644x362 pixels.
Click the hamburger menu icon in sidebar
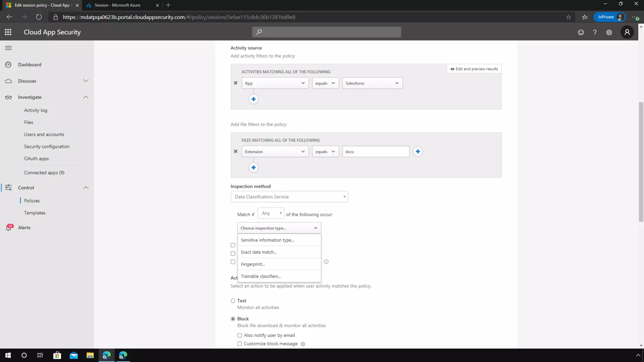(x=8, y=48)
